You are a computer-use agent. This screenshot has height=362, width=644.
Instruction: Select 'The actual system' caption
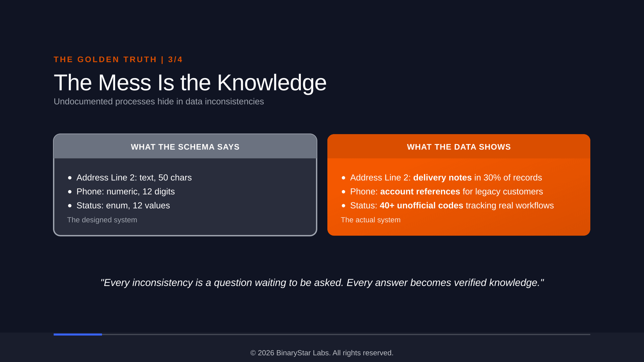[x=371, y=220]
